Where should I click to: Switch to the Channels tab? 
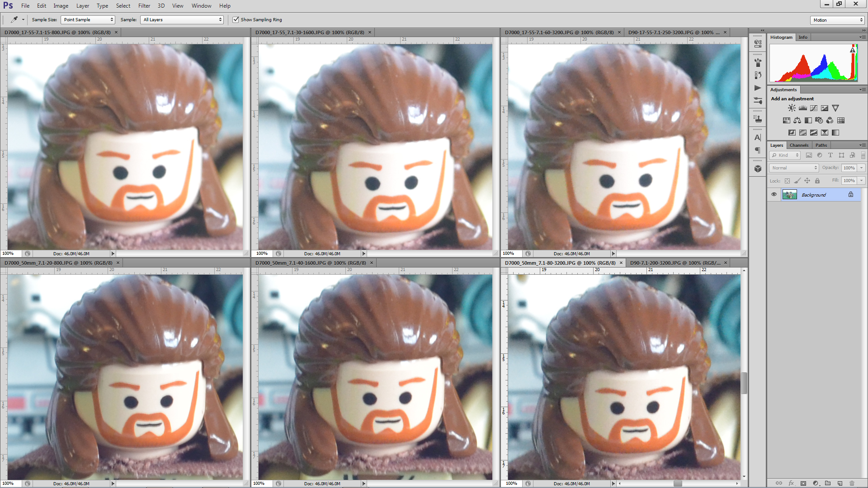point(799,145)
